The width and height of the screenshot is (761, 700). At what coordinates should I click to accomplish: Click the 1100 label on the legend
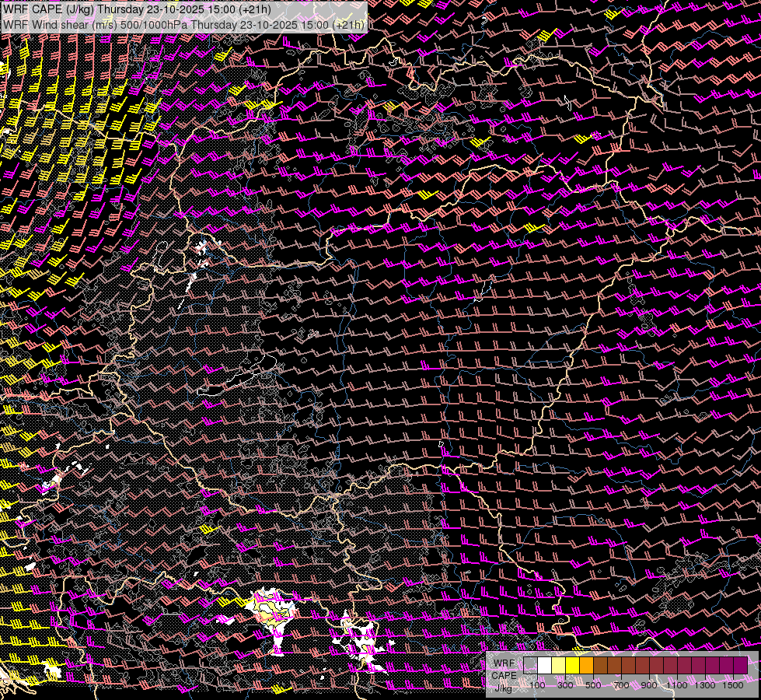[677, 685]
